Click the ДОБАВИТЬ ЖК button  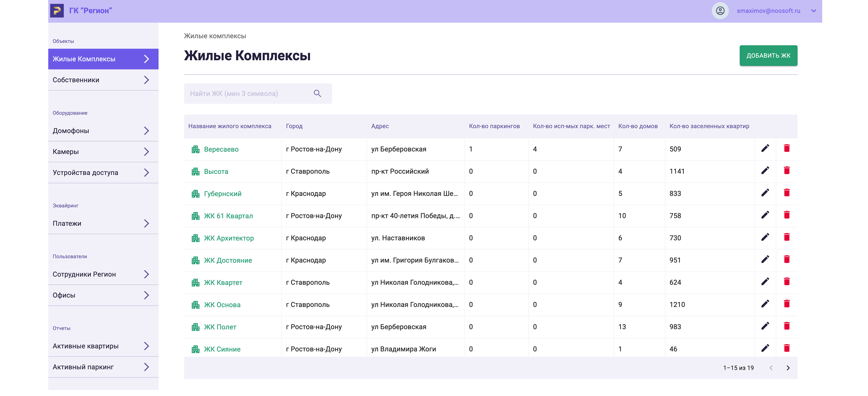point(768,56)
